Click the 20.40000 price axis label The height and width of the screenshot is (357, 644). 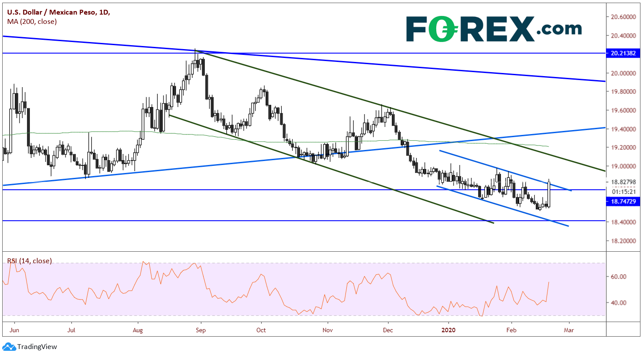624,36
